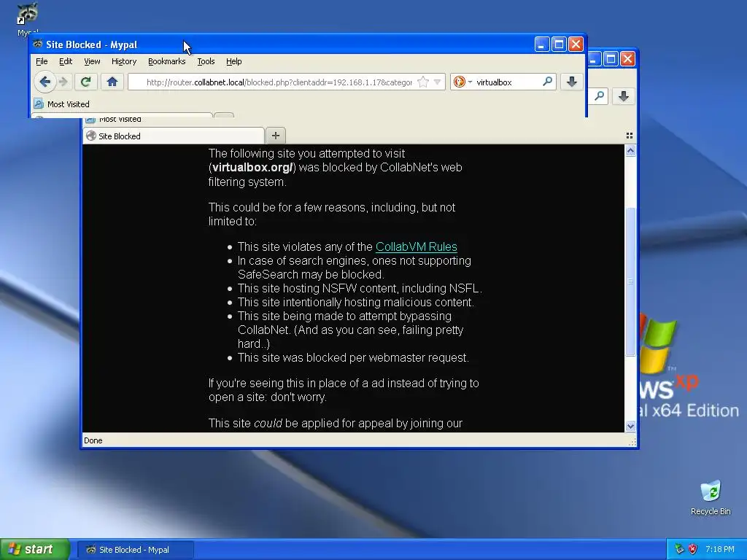
Task: Open the Bookmarks menu
Action: click(167, 61)
